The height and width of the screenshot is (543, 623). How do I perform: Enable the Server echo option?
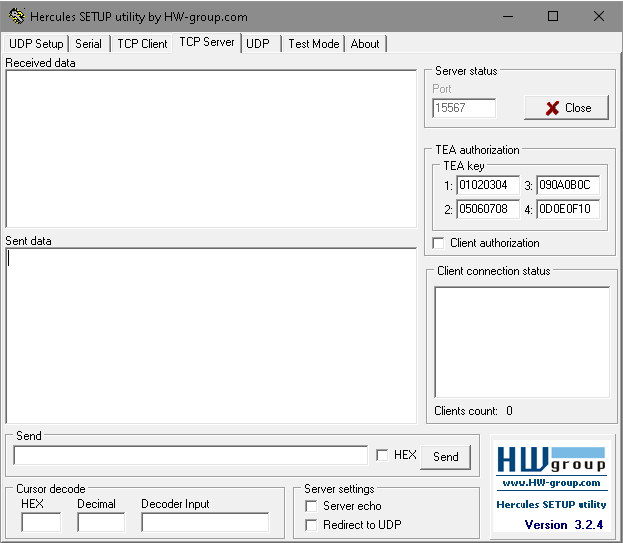tap(311, 506)
